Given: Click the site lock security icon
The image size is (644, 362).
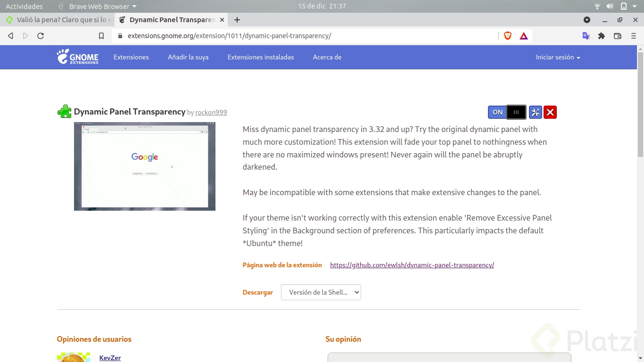Looking at the screenshot, I should 120,36.
